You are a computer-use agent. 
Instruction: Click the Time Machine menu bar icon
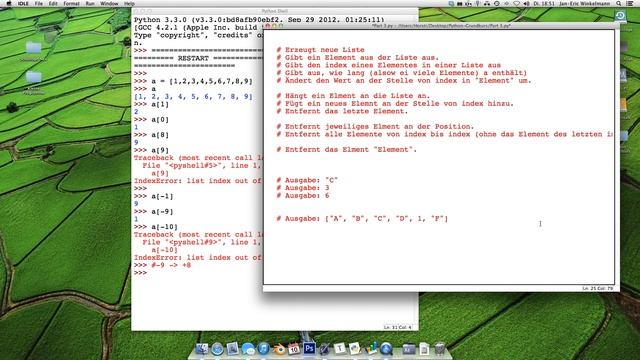click(497, 3)
